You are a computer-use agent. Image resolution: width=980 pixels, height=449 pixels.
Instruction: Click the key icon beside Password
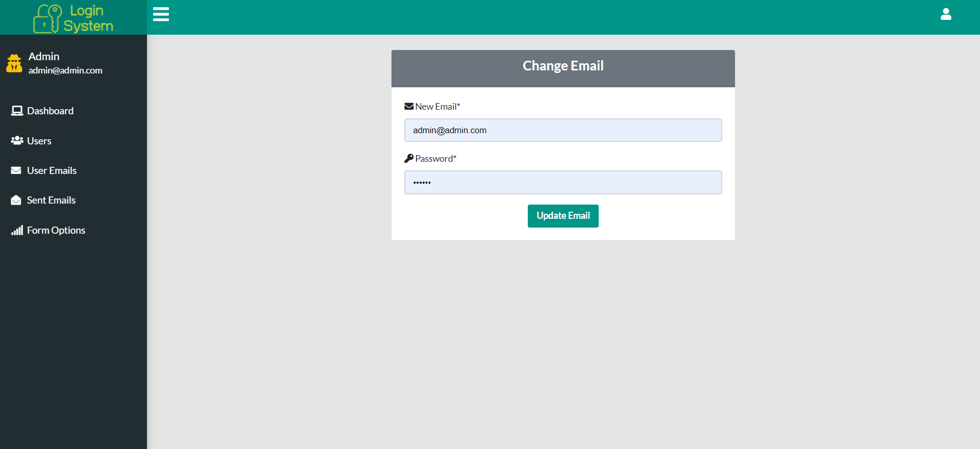coord(409,158)
